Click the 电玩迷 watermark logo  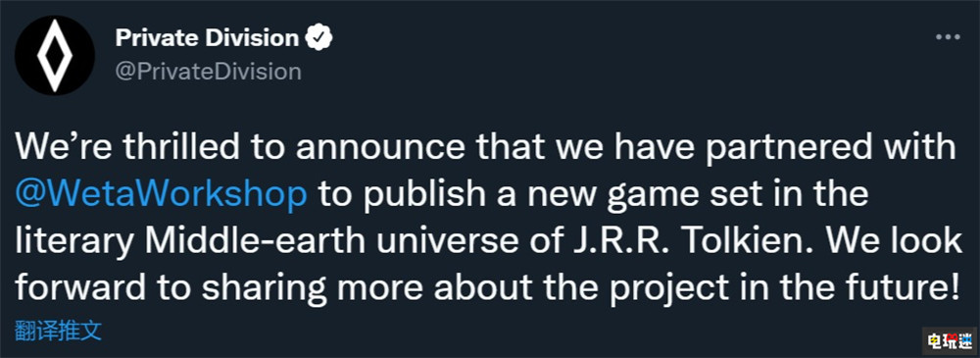coord(952,340)
